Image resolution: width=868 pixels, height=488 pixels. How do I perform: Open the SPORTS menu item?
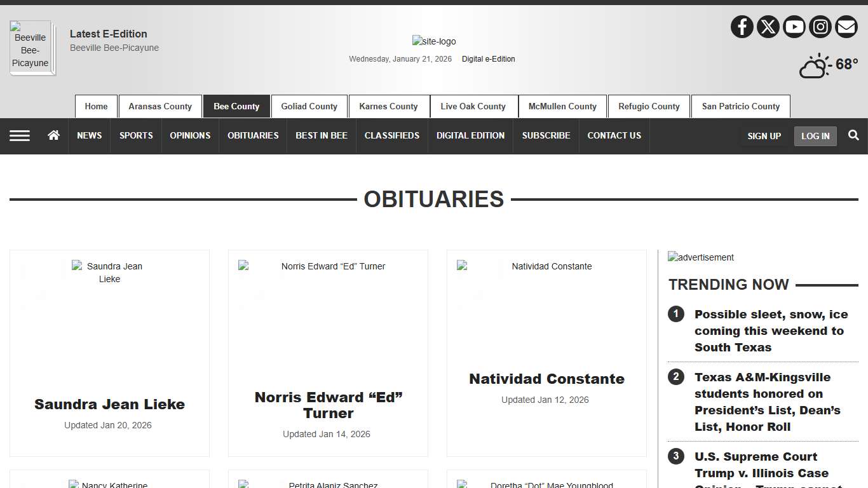click(x=135, y=135)
